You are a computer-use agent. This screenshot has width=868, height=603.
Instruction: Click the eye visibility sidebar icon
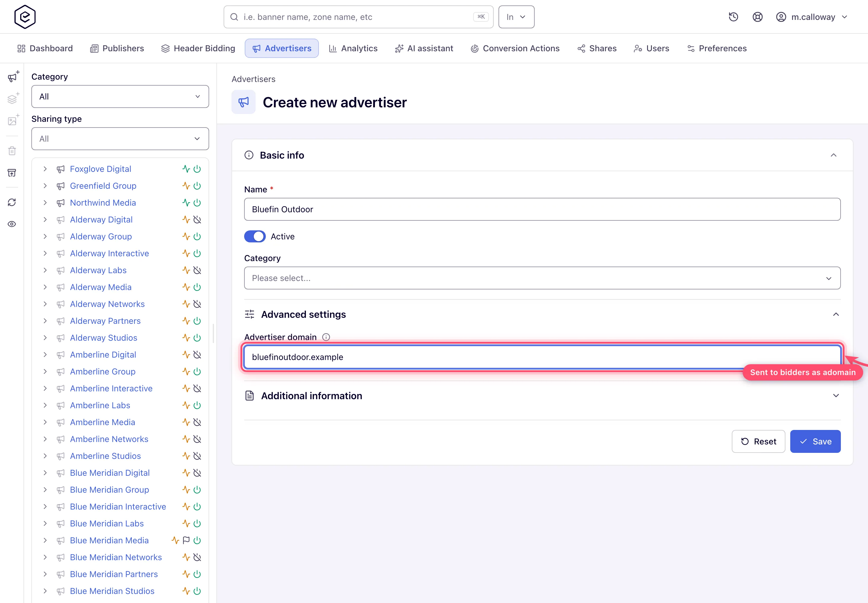(x=12, y=224)
